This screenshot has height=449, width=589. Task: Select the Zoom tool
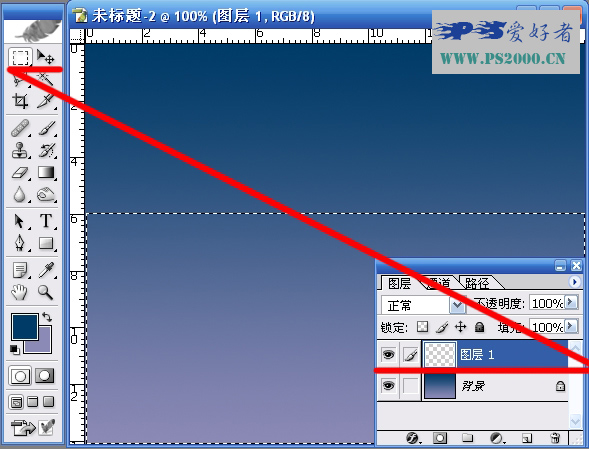point(45,292)
